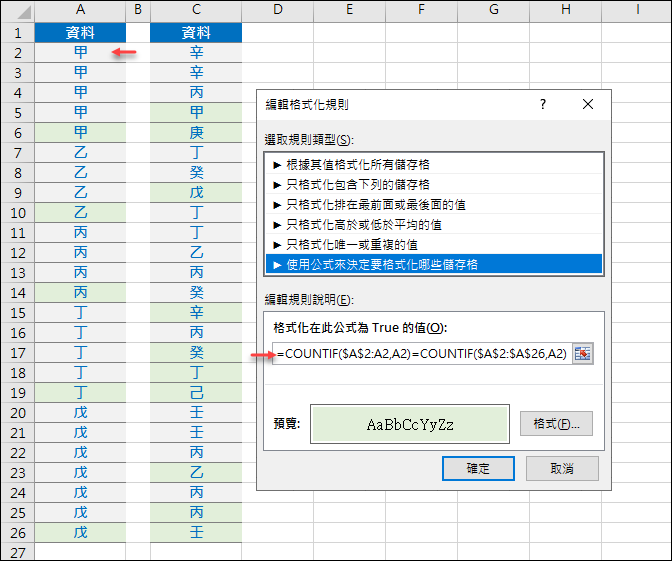
Task: Click cell C26 containing 壬
Action: coord(196,533)
